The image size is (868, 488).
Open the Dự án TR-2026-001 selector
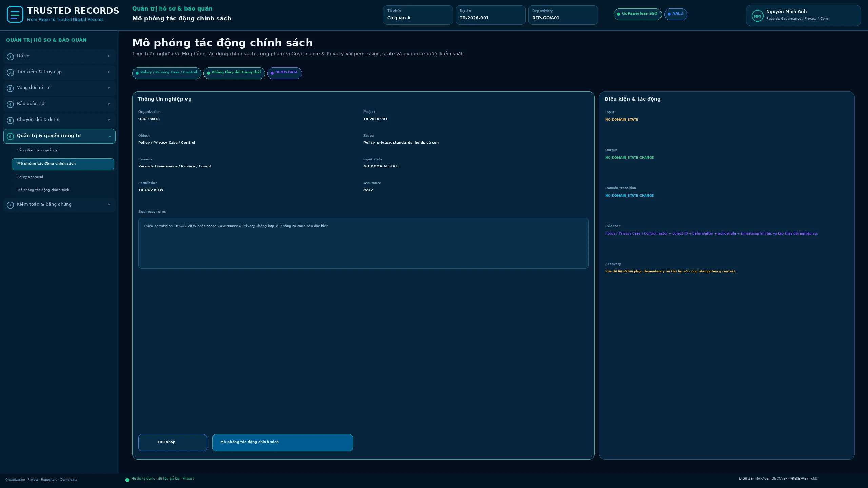[490, 15]
